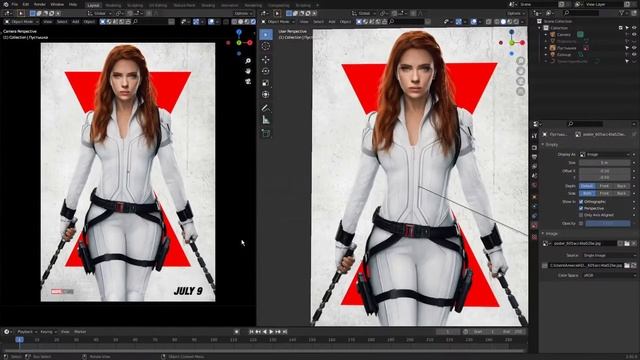640x360 pixels.
Task: Click the navigation gizmo in user perspective viewport
Action: [x=512, y=42]
